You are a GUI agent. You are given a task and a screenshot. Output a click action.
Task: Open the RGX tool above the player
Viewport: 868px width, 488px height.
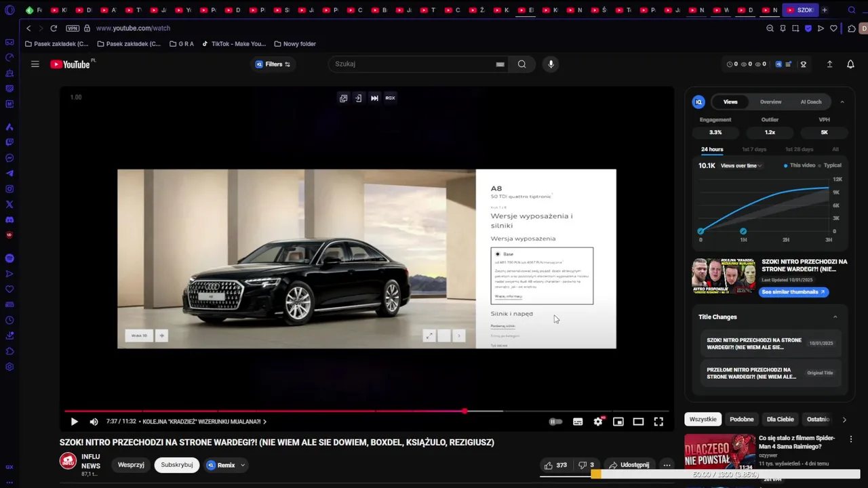(390, 98)
